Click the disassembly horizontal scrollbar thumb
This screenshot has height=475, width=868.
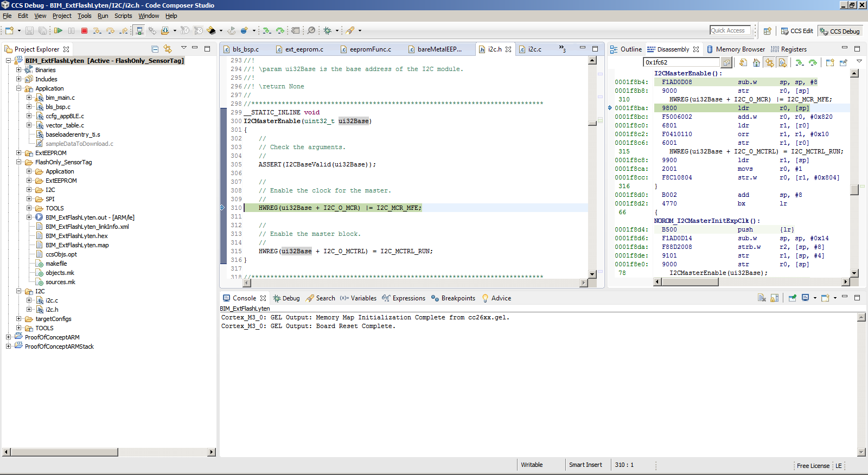tap(689, 282)
